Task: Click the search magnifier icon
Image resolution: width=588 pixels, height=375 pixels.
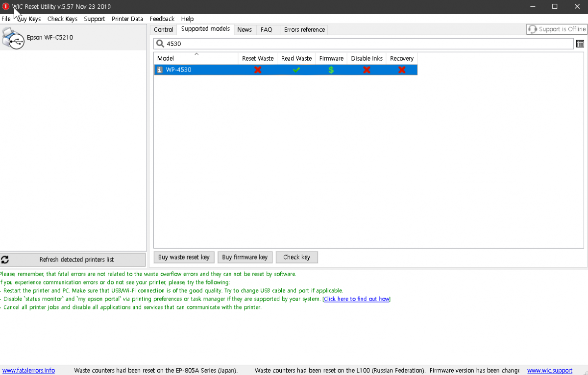Action: click(x=160, y=44)
